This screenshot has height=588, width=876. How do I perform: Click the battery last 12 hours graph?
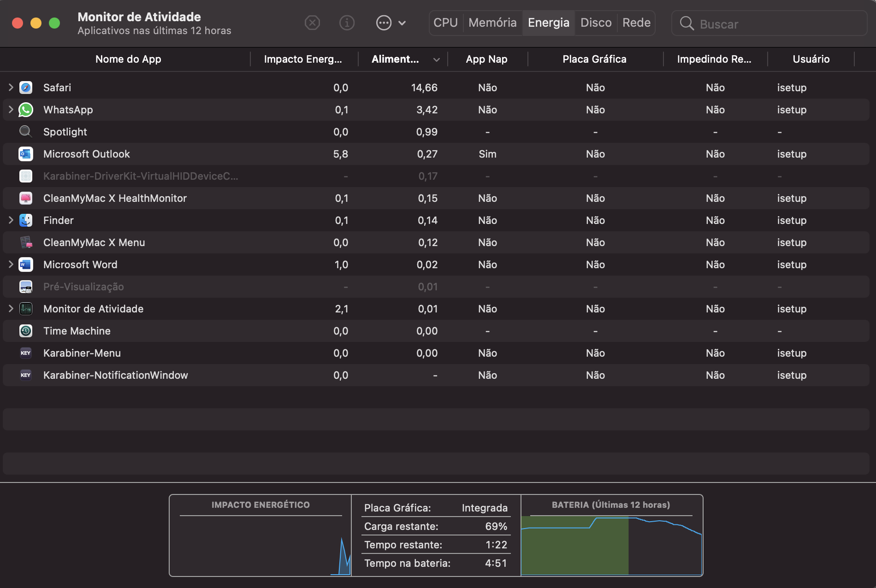[x=611, y=546]
